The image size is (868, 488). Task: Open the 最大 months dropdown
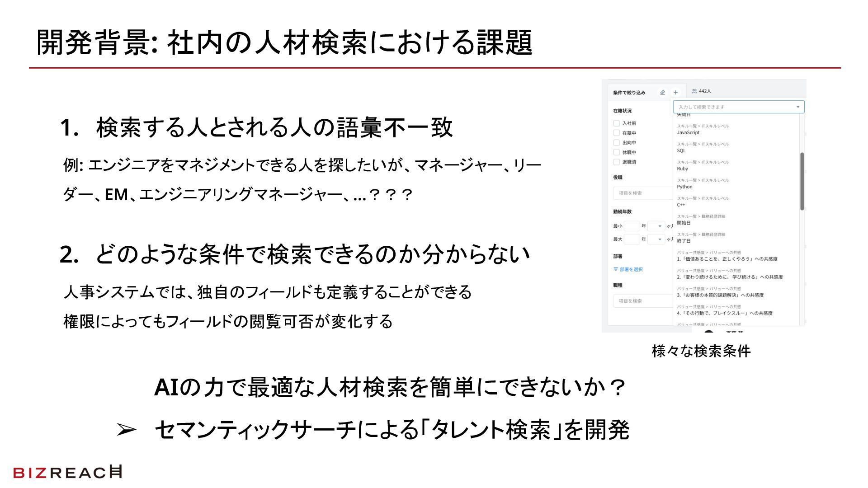pos(660,239)
